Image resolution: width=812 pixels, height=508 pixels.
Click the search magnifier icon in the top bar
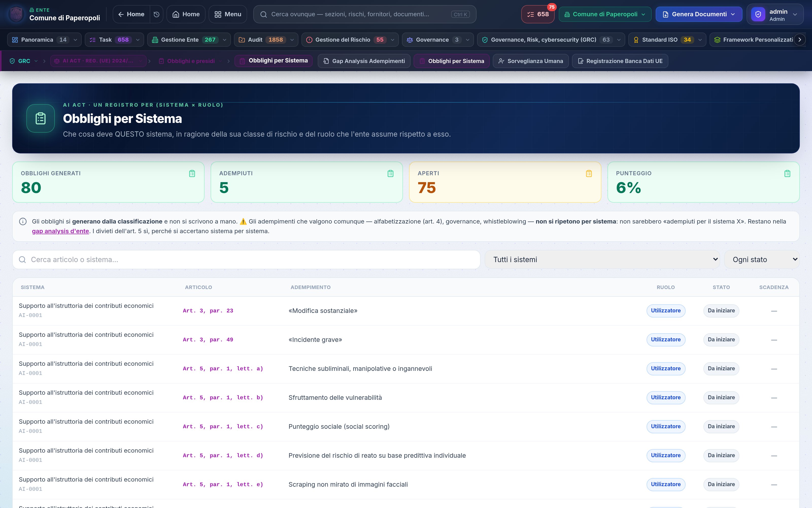pos(263,14)
